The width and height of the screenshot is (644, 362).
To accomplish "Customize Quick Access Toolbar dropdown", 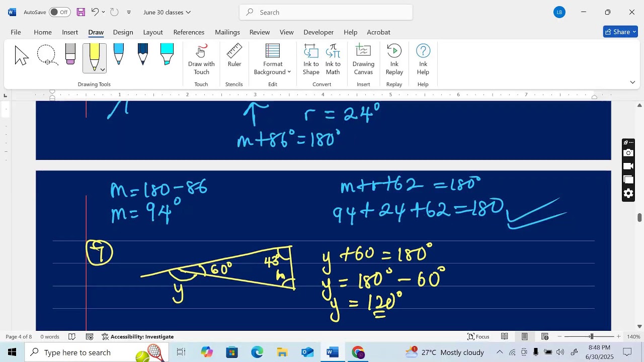I will coord(129,12).
